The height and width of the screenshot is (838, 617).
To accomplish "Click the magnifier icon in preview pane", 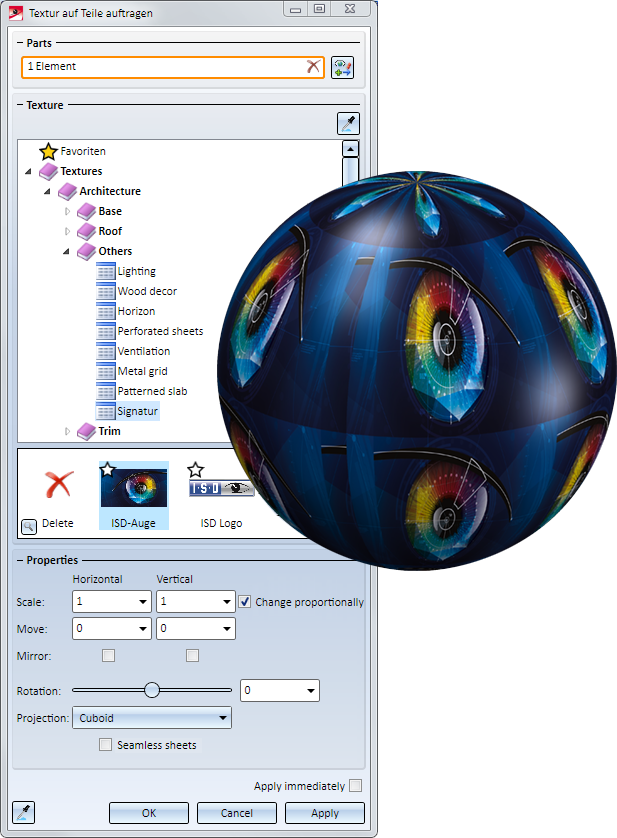I will pyautogui.click(x=28, y=526).
